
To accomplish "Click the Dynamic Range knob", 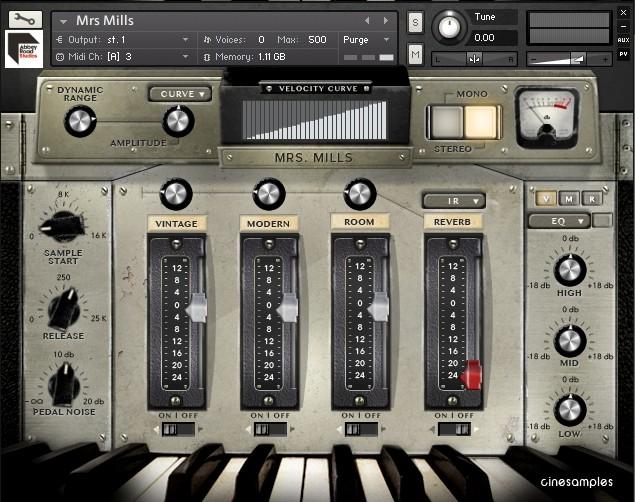I will click(79, 121).
